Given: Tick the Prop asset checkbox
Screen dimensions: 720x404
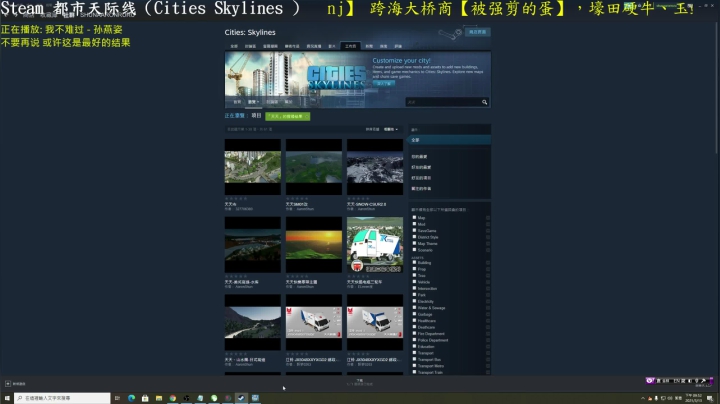Looking at the screenshot, I should [x=414, y=269].
